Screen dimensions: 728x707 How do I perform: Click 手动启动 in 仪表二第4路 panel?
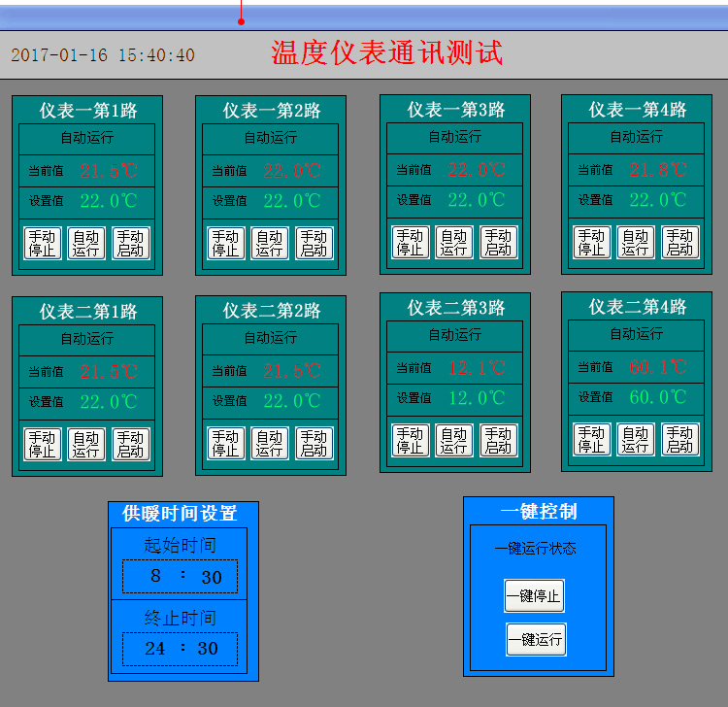click(680, 439)
